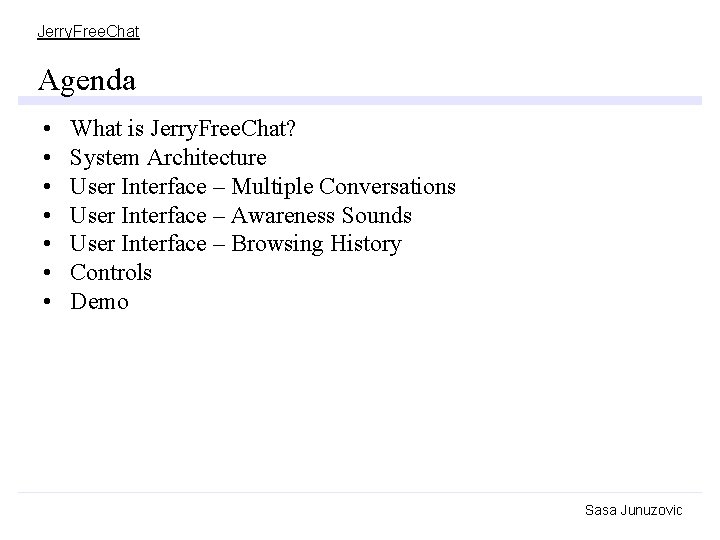Click the footer divider line above the author name
Viewport: 720px width, 540px height.
click(360, 492)
